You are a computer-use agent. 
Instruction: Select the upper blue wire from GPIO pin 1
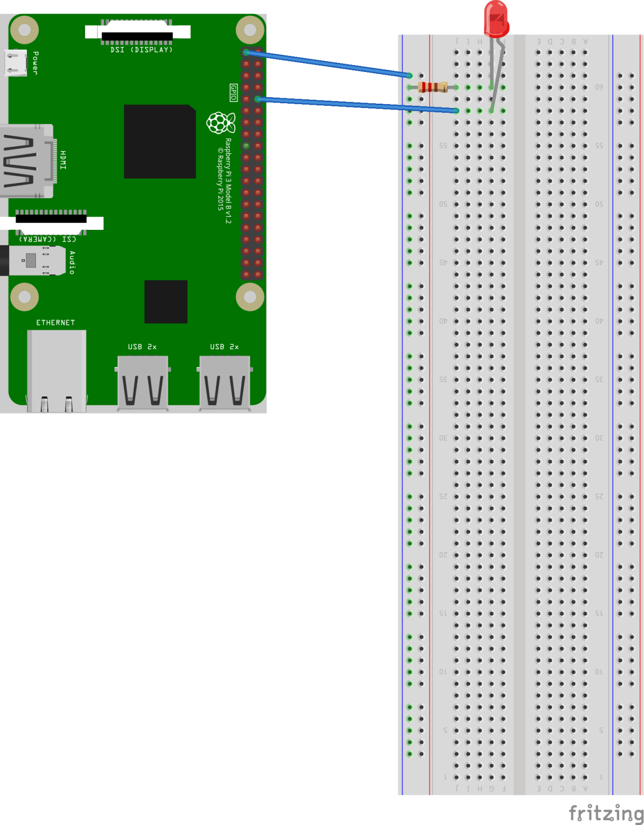pyautogui.click(x=328, y=64)
